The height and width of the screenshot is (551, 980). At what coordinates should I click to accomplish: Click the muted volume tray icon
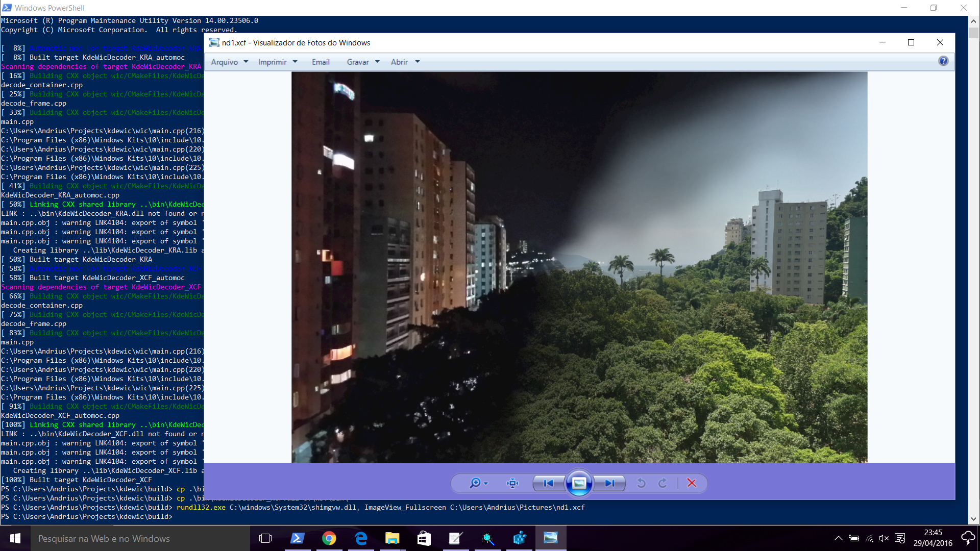(884, 538)
